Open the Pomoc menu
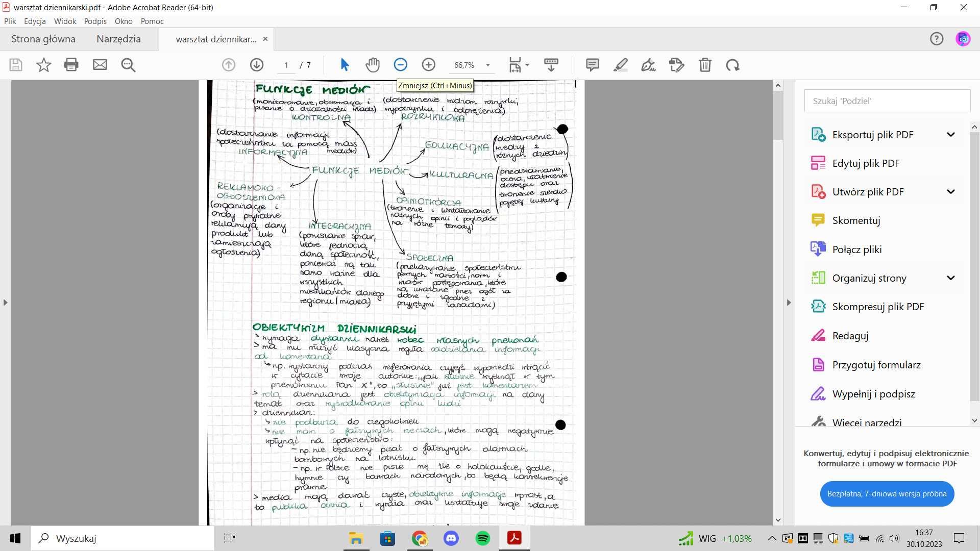The height and width of the screenshot is (551, 980). click(x=152, y=21)
